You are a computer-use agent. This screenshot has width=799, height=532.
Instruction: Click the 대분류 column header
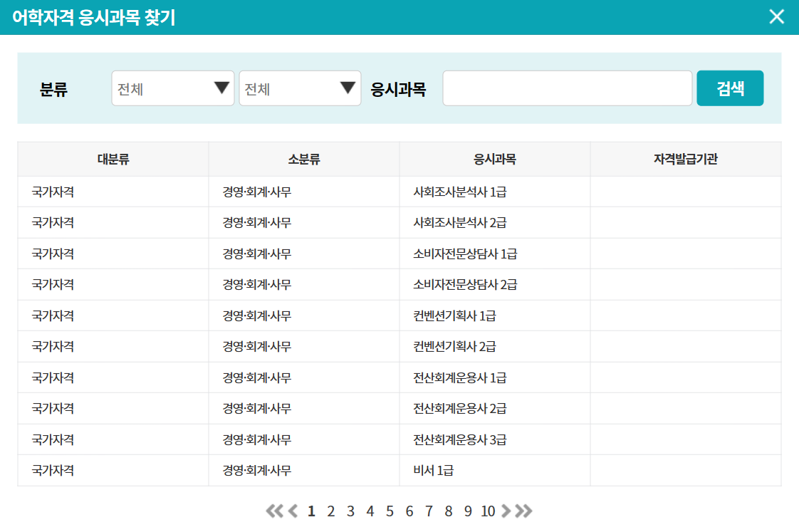click(112, 158)
